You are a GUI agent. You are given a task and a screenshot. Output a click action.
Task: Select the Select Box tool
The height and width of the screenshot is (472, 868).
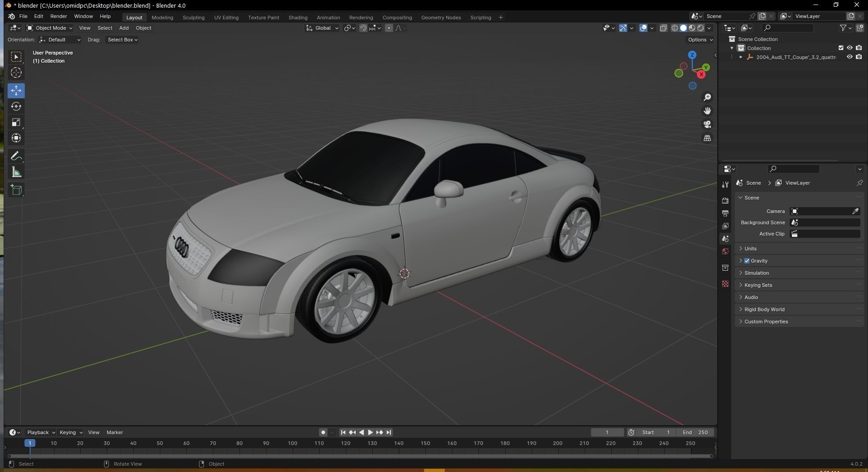tap(16, 57)
